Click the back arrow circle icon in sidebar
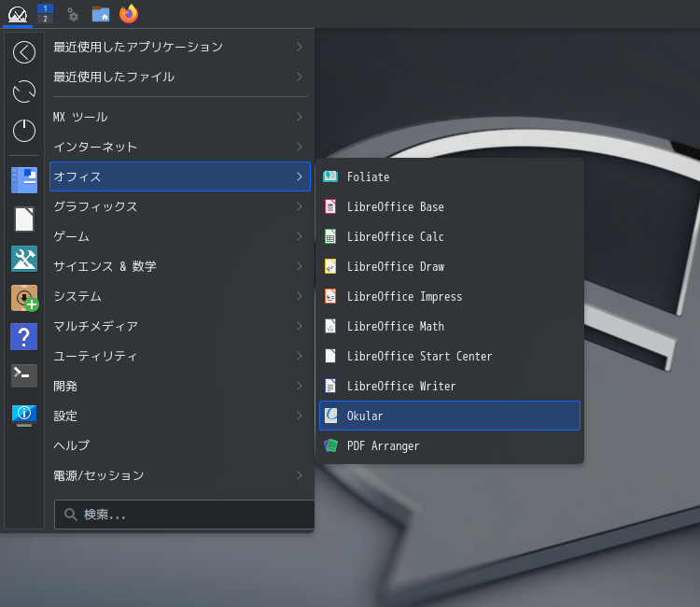This screenshot has height=607, width=700. pos(24,52)
